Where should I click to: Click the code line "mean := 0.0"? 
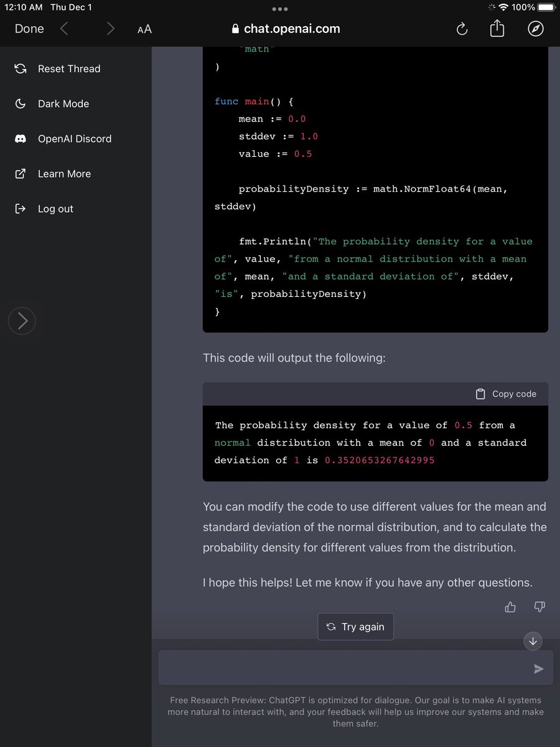(272, 119)
